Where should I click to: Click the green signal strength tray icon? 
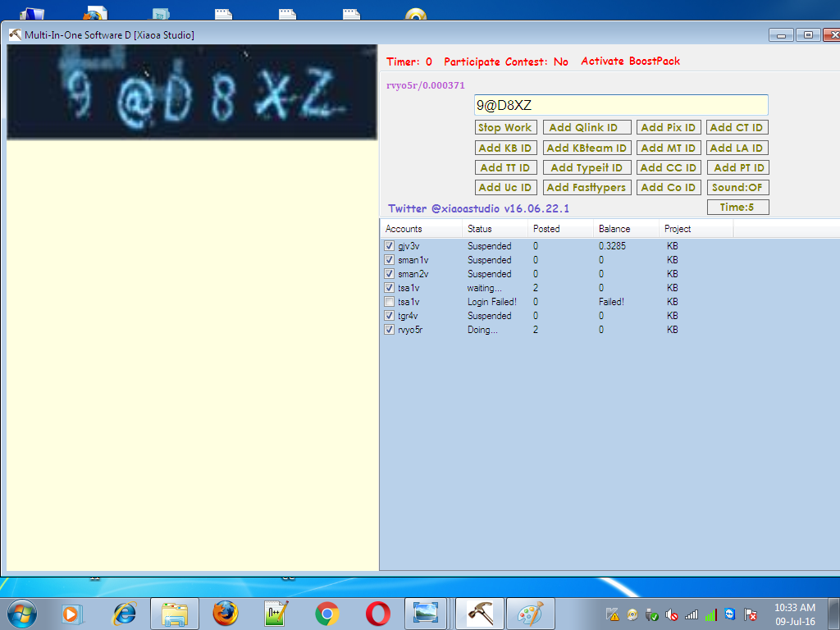coord(710,614)
